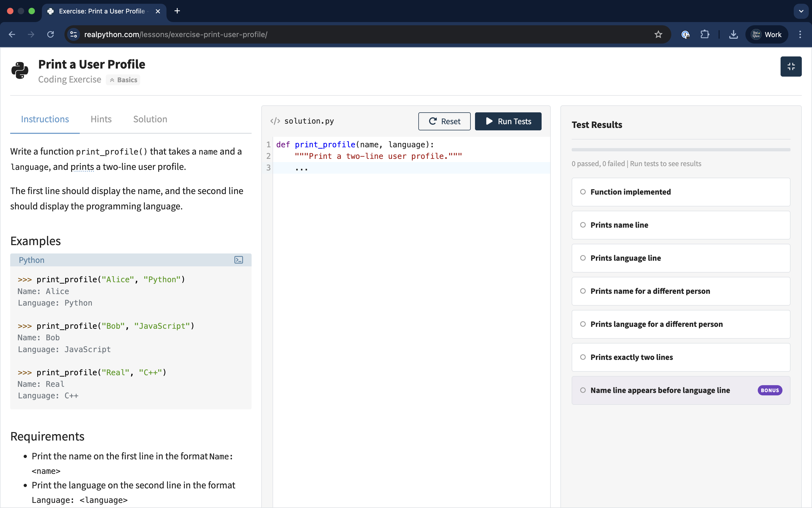This screenshot has height=508, width=812.
Task: Open the Work profile menu
Action: pos(766,34)
